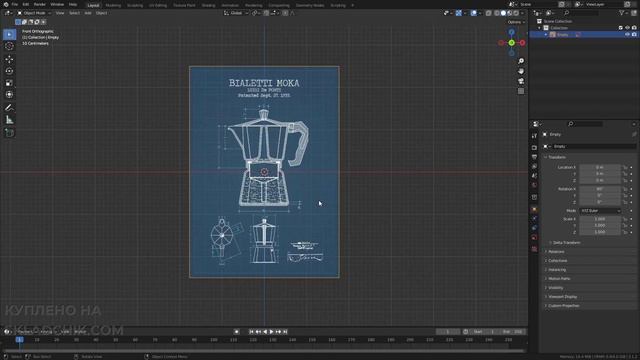Toggle the camera view icon

click(x=521, y=81)
